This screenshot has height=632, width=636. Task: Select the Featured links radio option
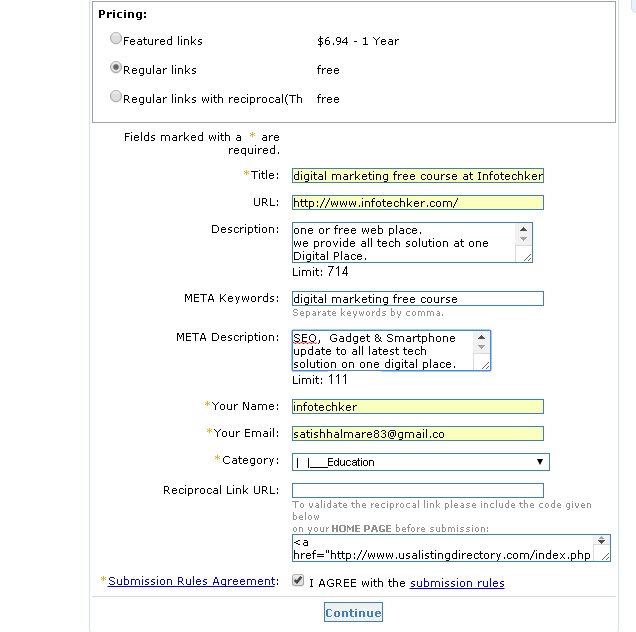pos(116,39)
